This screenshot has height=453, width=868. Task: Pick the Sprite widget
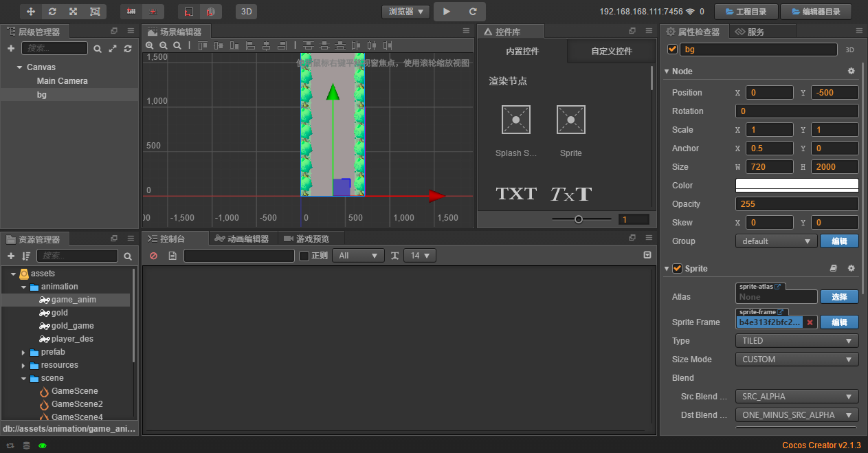(570, 120)
